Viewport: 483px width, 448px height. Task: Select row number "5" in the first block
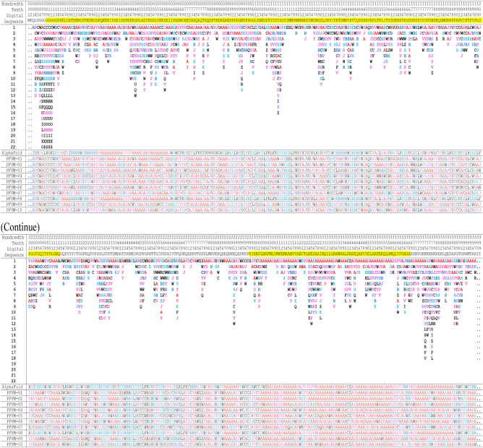click(14, 50)
